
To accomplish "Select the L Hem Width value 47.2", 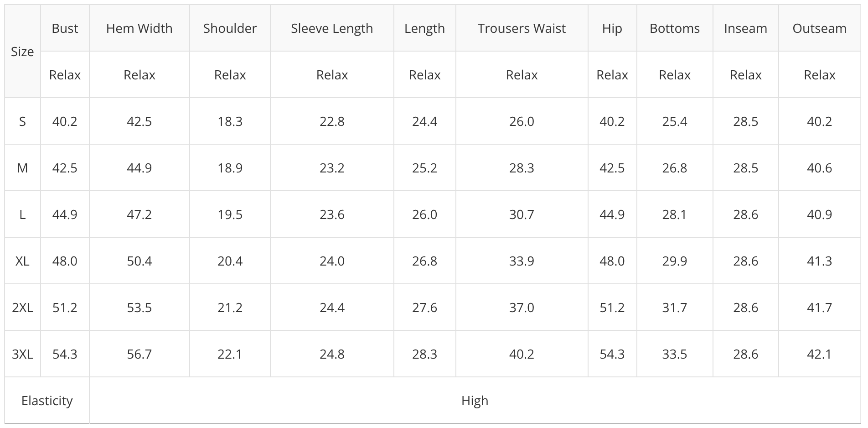I will click(139, 214).
